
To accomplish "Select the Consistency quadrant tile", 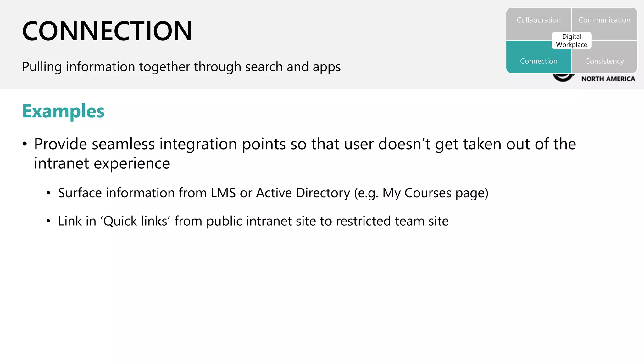I will [x=604, y=57].
